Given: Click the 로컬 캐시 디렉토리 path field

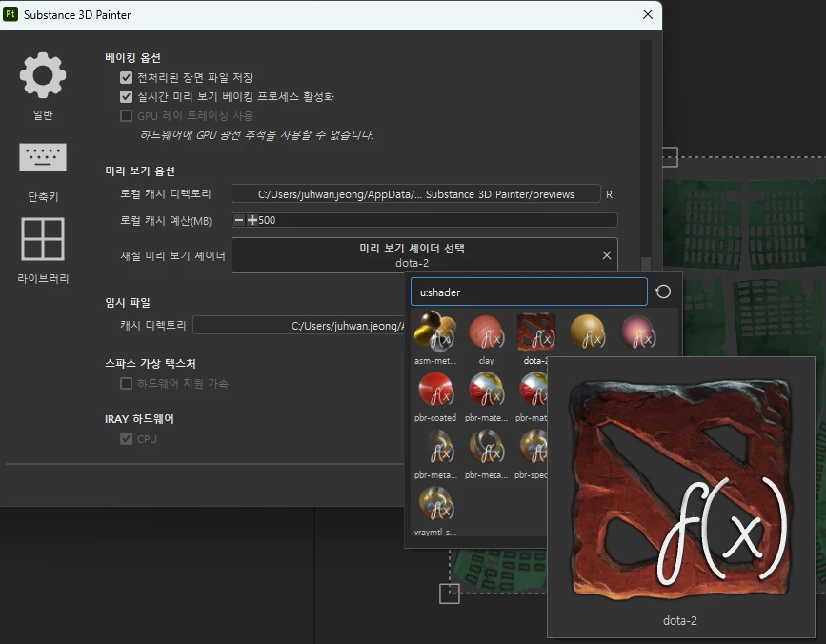Looking at the screenshot, I should tap(415, 193).
